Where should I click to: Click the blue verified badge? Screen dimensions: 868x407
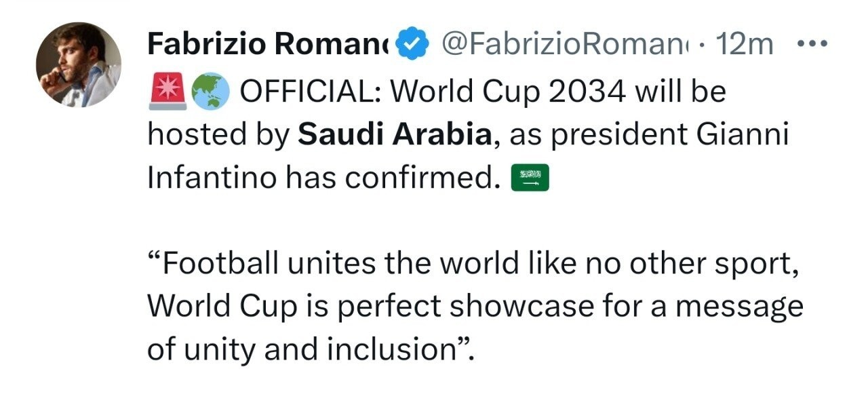(412, 45)
